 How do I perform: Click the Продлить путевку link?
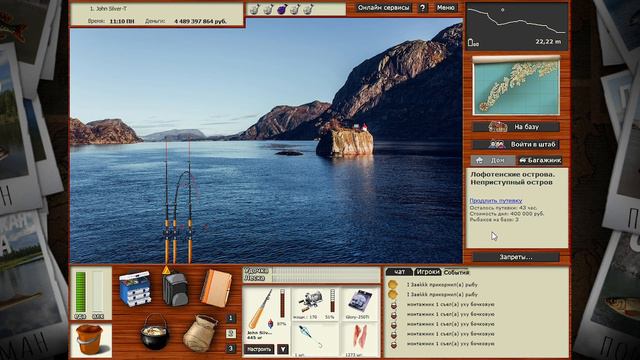click(x=496, y=200)
